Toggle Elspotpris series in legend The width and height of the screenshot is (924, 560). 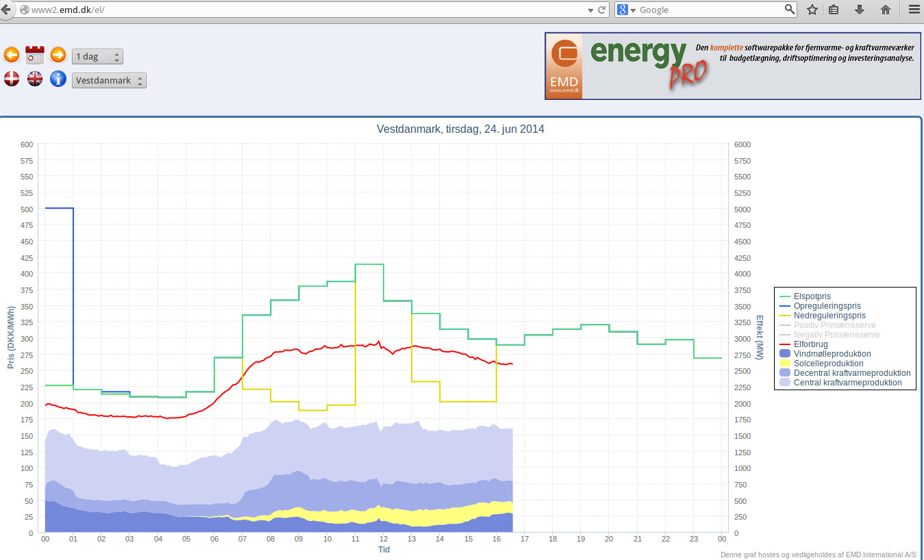pos(813,296)
